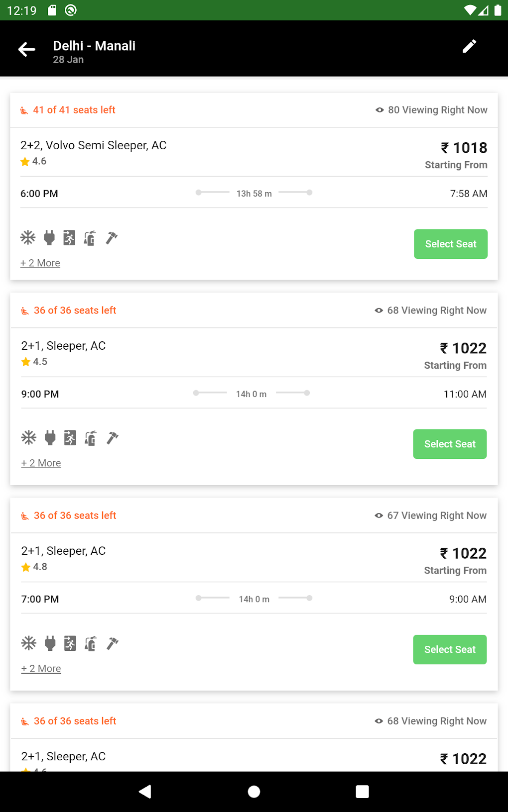Tap emergency exit icon on 9:00 PM bus
Viewport: 508px width, 812px height.
point(70,438)
